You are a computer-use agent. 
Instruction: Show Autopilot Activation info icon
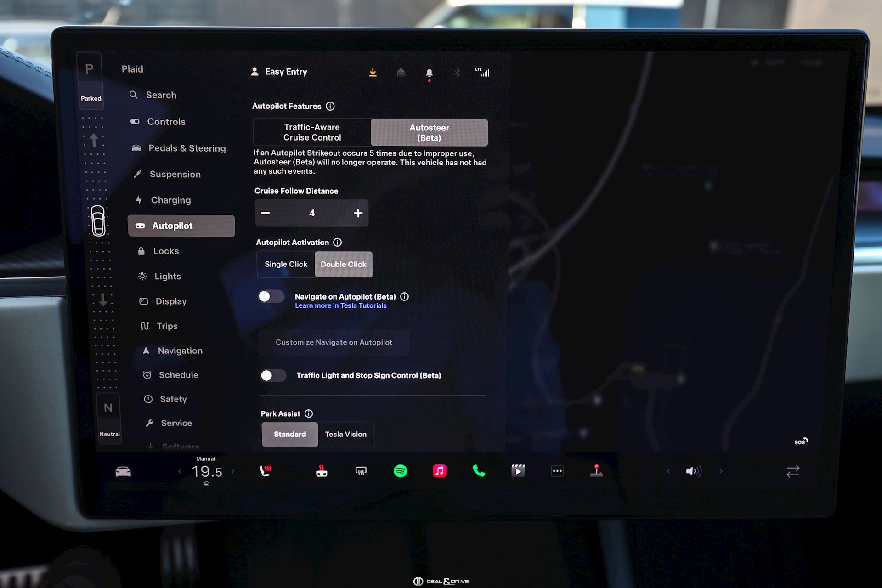pos(338,243)
